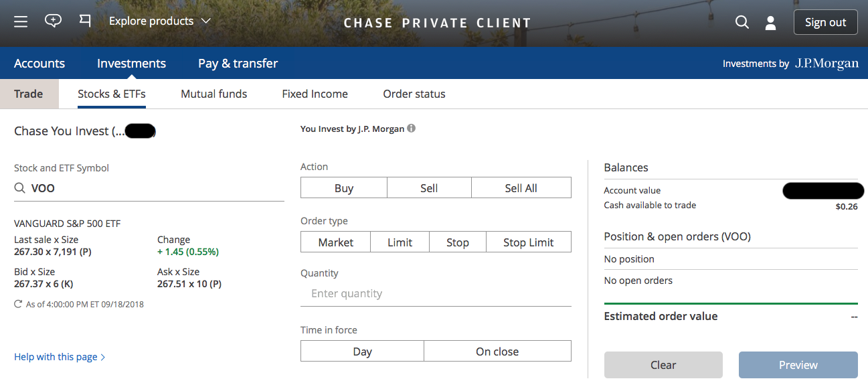Click the J.P.Morgan logo text

pos(827,64)
